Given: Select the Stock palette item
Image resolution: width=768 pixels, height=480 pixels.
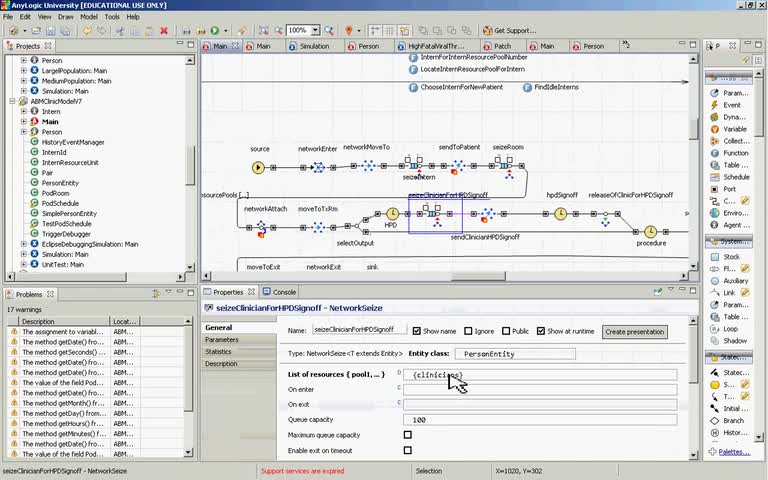Looking at the screenshot, I should [725, 256].
